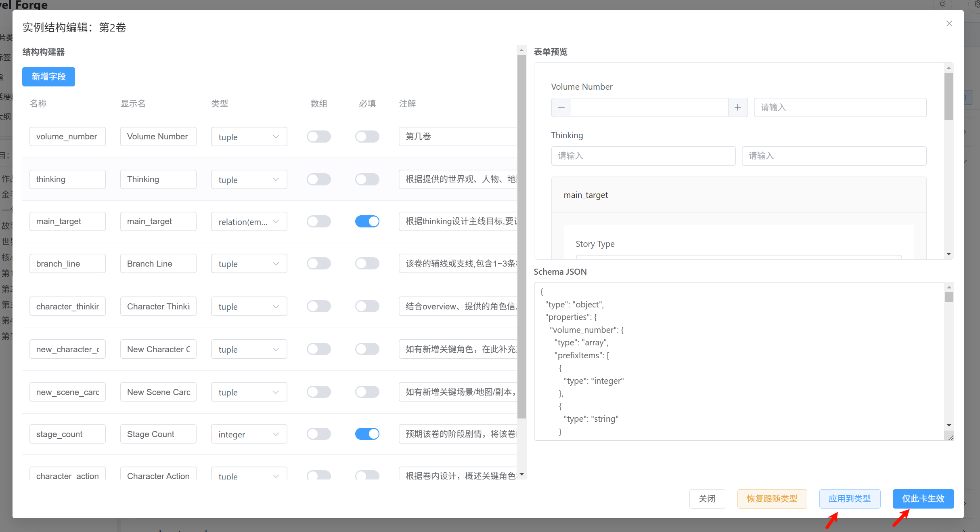Viewport: 980px width, 532px height.
Task: Close the 实例结构编辑 dialog with X icon
Action: click(x=949, y=23)
